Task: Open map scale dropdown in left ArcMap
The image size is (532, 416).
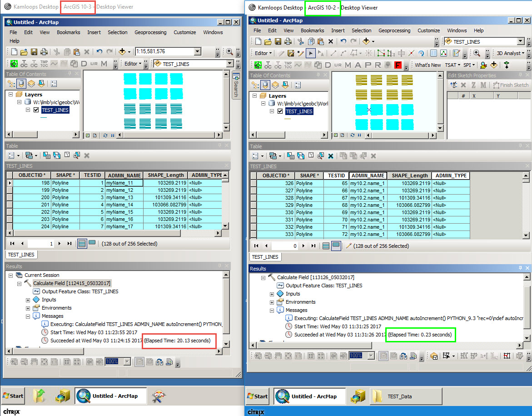Action: pos(198,51)
